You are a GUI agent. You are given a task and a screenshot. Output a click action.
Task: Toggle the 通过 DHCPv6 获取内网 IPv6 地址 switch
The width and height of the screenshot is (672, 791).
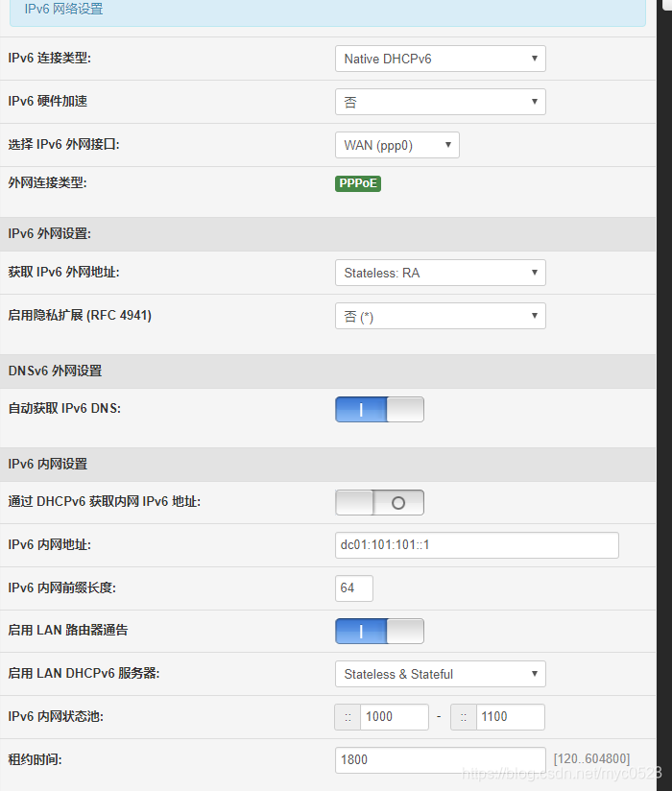(x=379, y=502)
